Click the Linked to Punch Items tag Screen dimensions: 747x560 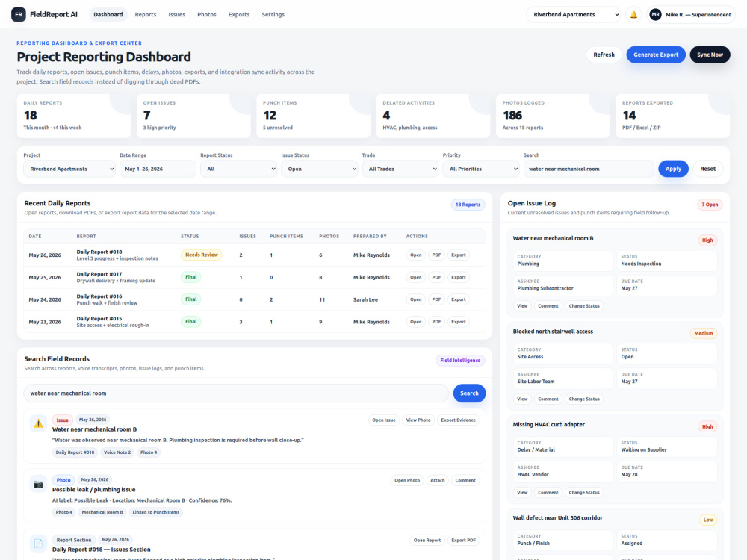156,513
